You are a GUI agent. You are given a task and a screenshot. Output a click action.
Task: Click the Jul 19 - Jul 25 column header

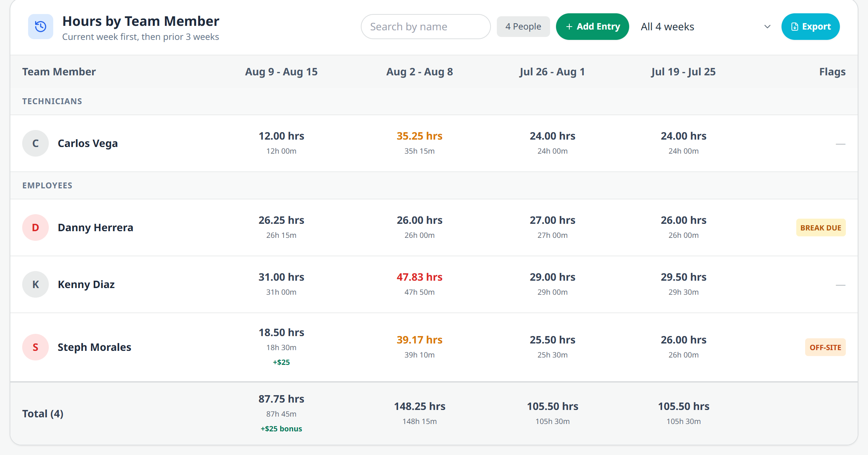coord(684,72)
